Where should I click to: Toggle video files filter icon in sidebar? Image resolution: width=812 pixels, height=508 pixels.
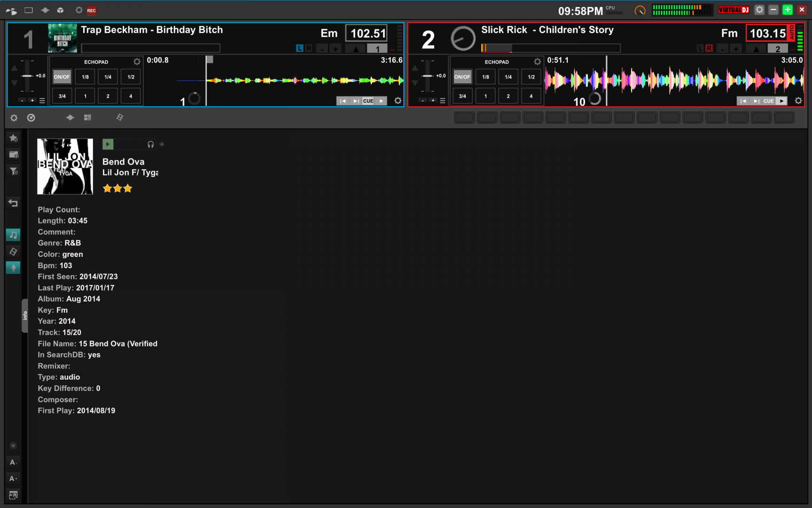13,252
